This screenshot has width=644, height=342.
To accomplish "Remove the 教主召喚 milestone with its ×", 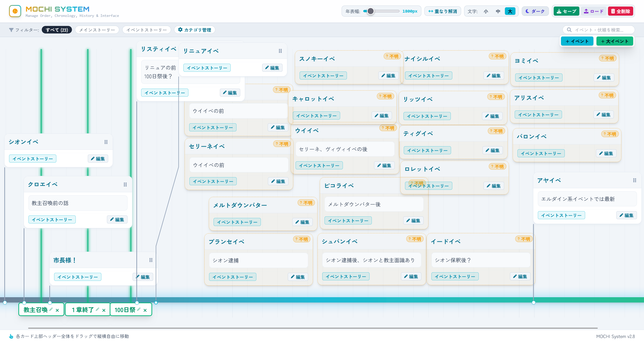I will coord(57,310).
